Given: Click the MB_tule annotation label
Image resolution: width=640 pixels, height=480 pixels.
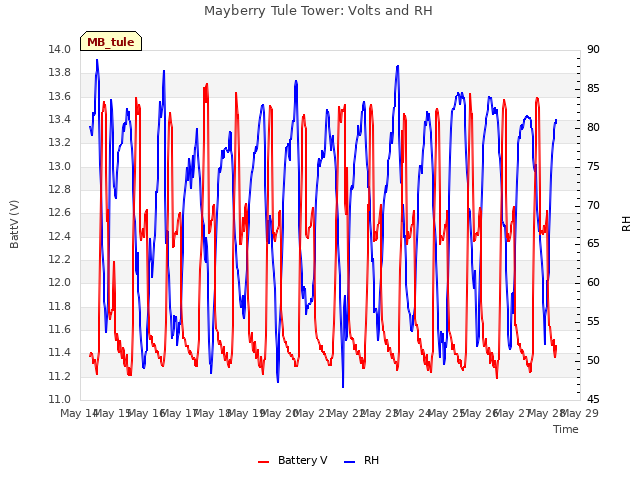Looking at the screenshot, I should [x=111, y=41].
